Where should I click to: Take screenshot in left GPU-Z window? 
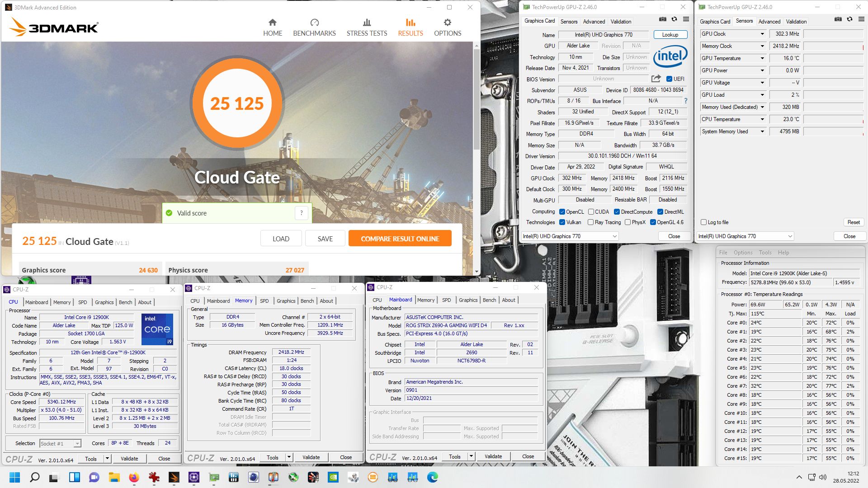pos(662,19)
